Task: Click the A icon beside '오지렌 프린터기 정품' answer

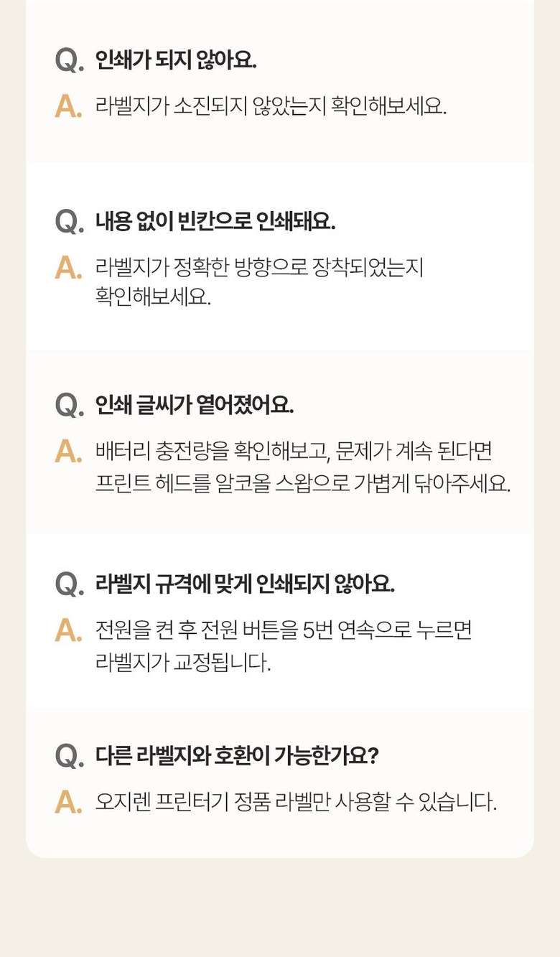Action: tap(68, 802)
